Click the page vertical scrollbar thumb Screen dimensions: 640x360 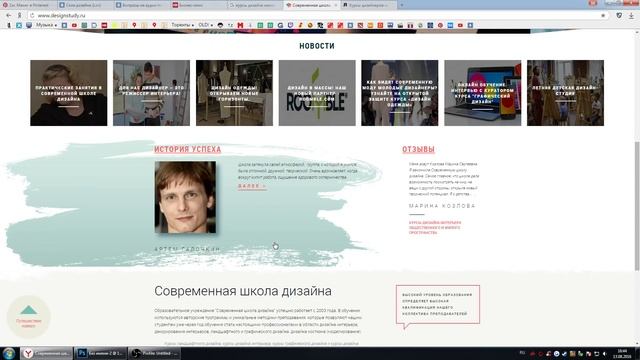coord(637,206)
